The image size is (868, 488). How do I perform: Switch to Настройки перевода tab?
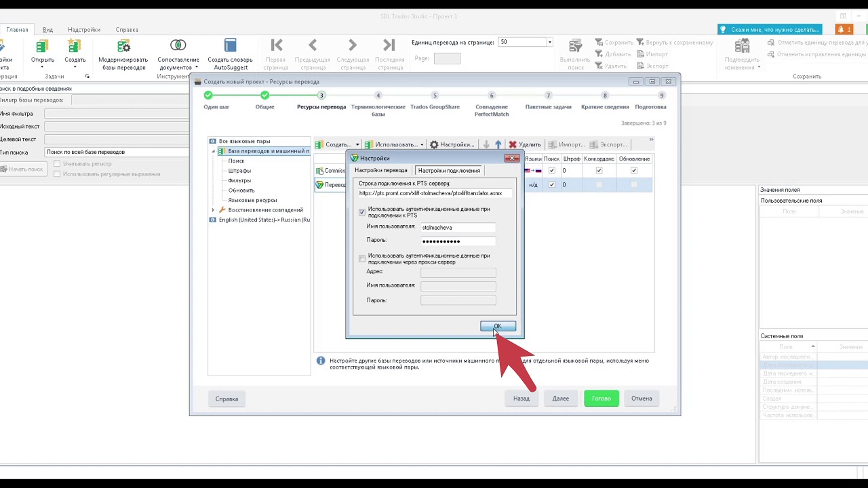coord(381,170)
